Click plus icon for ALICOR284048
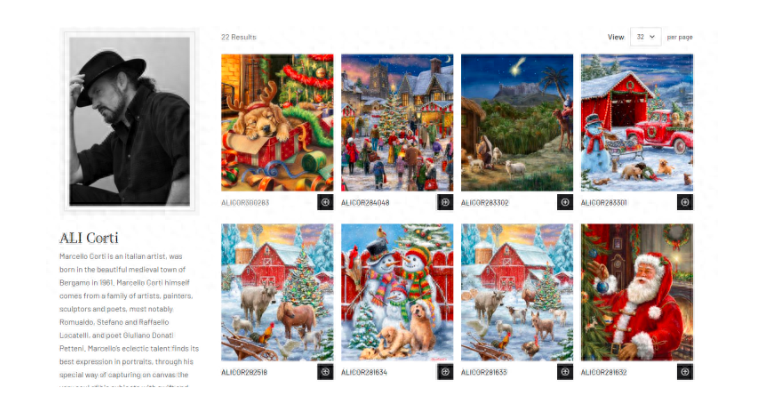The width and height of the screenshot is (776, 417). pos(445,202)
